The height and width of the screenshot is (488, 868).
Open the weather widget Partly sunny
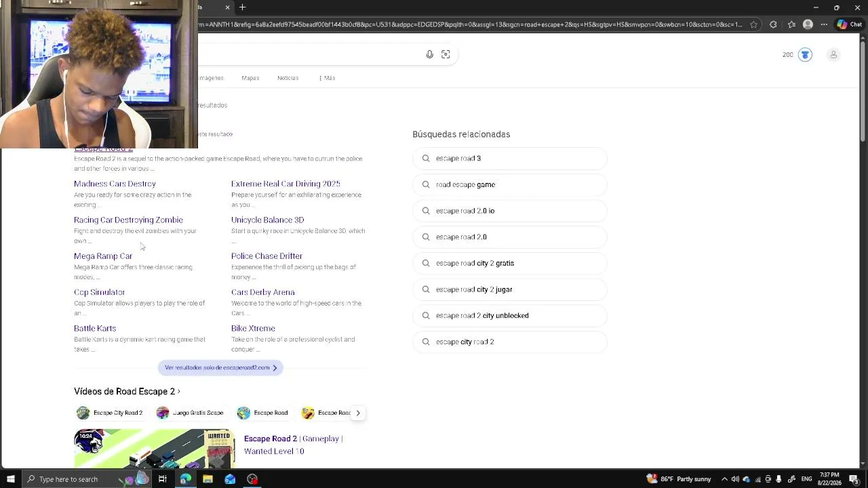(x=679, y=479)
